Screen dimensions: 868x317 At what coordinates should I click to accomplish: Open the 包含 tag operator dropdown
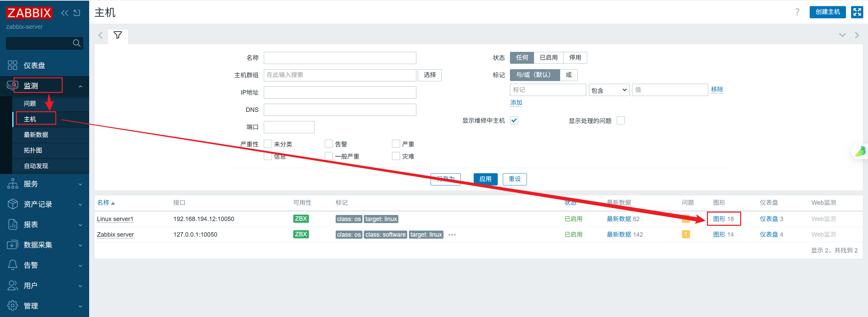(609, 90)
